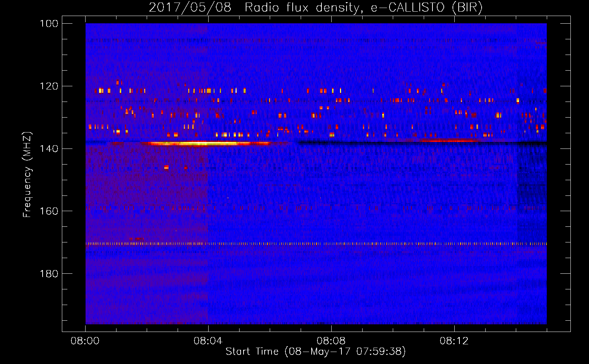Click the 140 frequency tick label
Viewport: 589px width, 364px height.
point(50,149)
